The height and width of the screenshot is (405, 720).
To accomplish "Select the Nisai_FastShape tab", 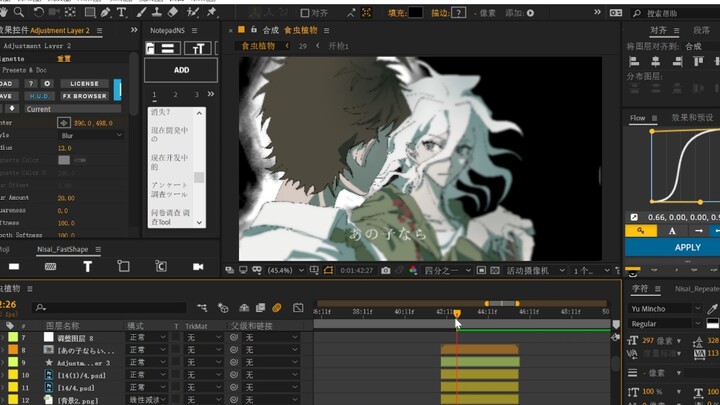I will [62, 249].
